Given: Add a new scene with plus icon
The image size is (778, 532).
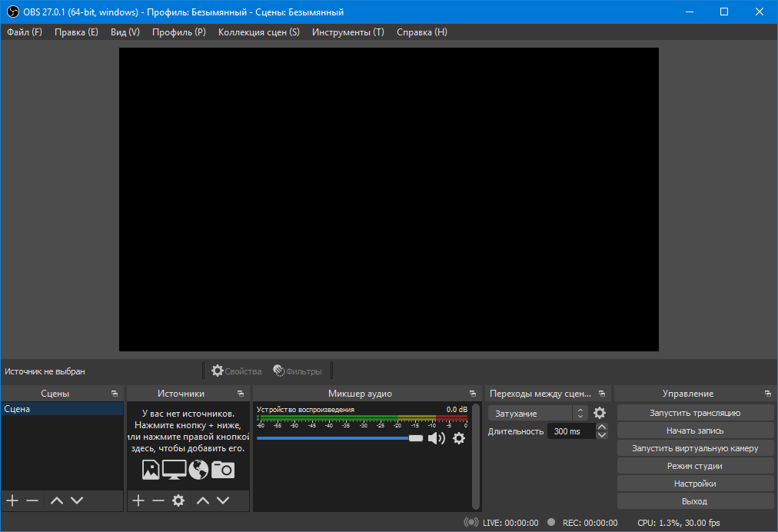Looking at the screenshot, I should pyautogui.click(x=12, y=500).
